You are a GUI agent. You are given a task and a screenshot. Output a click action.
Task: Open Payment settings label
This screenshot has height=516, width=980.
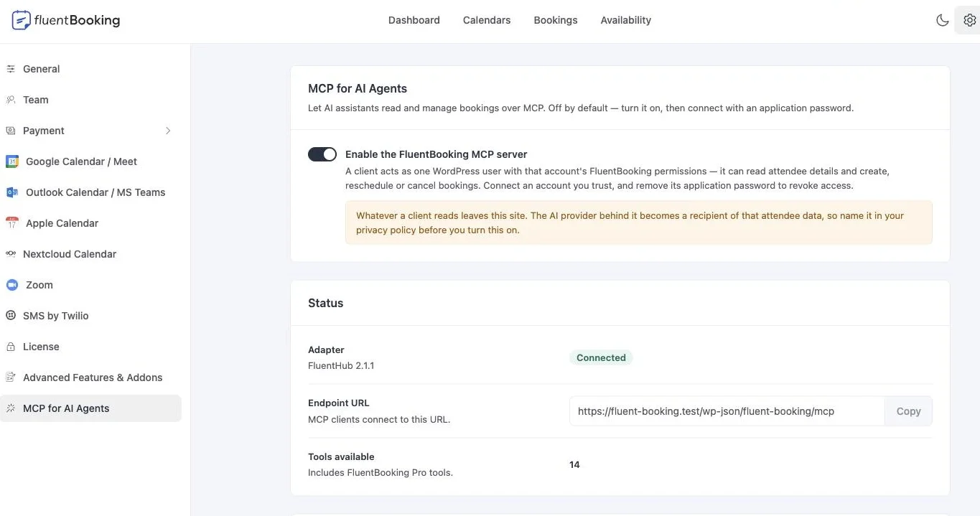(44, 131)
